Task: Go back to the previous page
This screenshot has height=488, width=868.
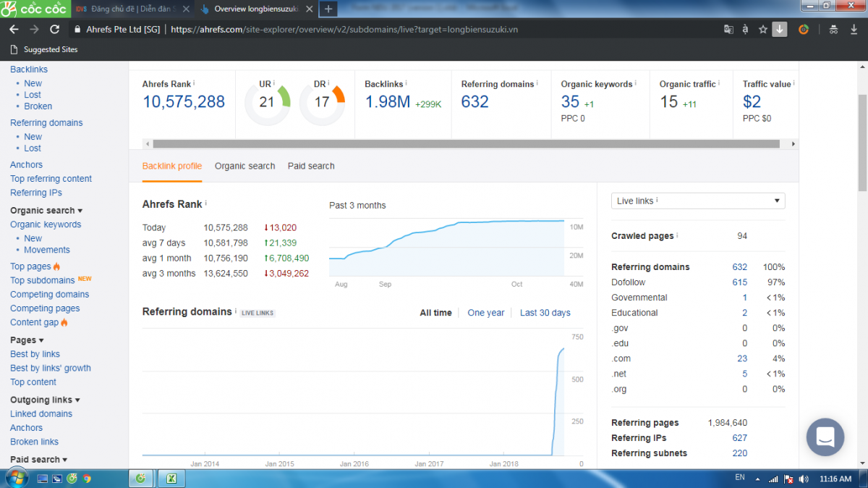Action: (14, 30)
